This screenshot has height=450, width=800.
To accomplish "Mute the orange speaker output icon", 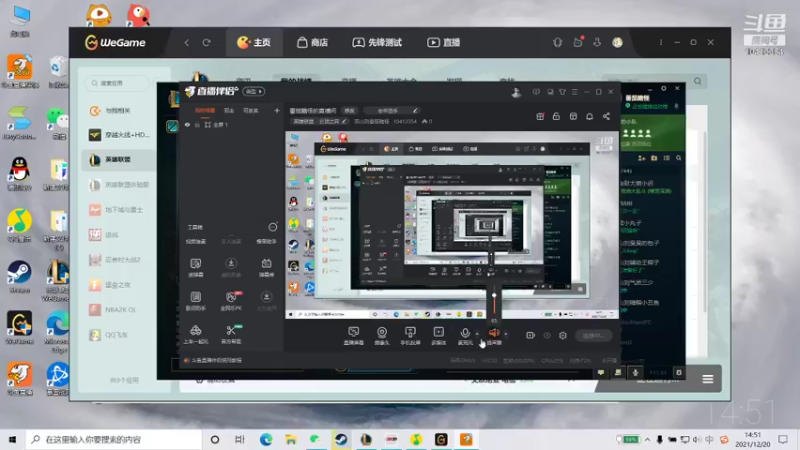I will pyautogui.click(x=494, y=333).
